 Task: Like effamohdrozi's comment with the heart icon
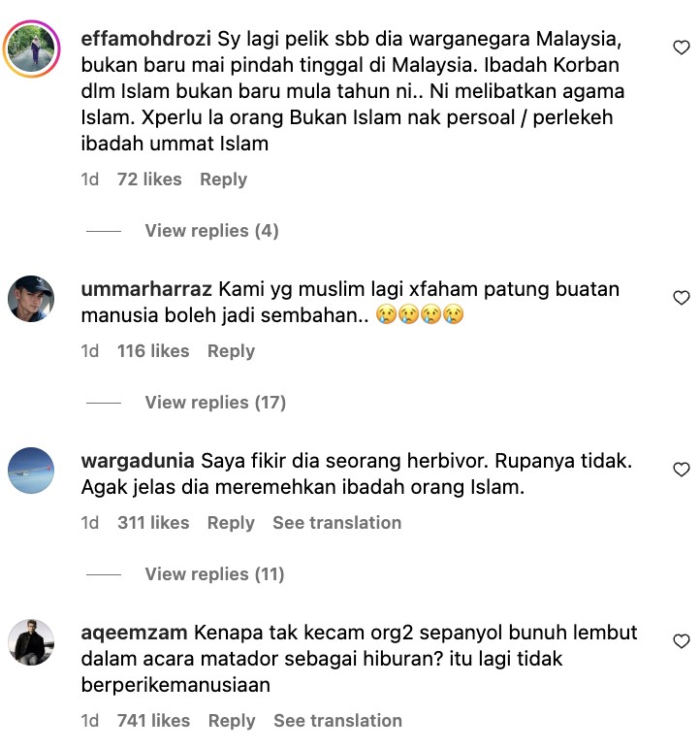[x=682, y=48]
